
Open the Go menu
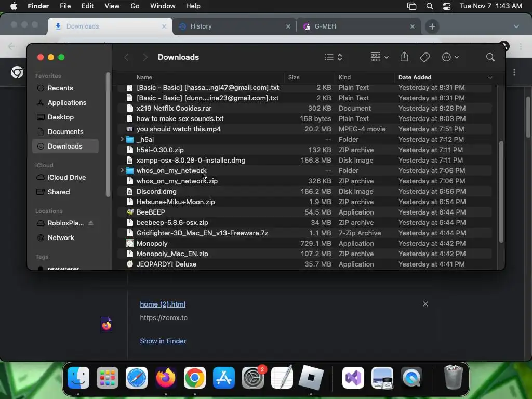coord(135,6)
